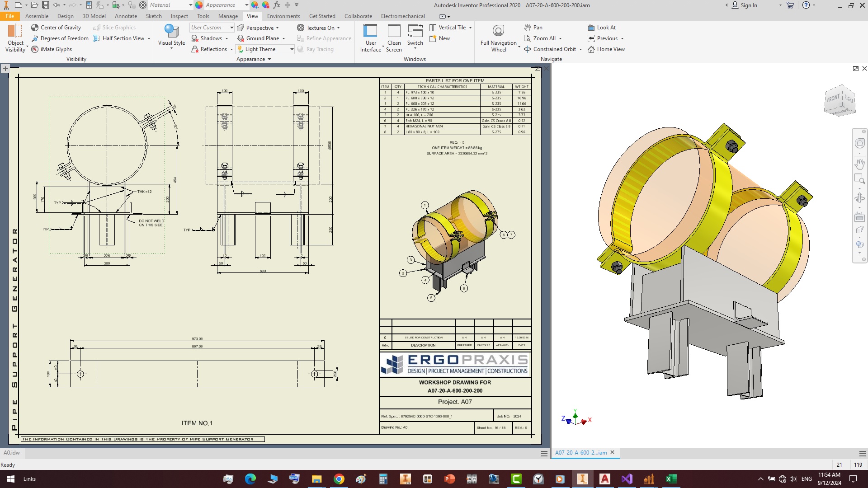Screen dimensions: 868x488
Task: Open the A0.idw document tab
Action: coord(12,453)
